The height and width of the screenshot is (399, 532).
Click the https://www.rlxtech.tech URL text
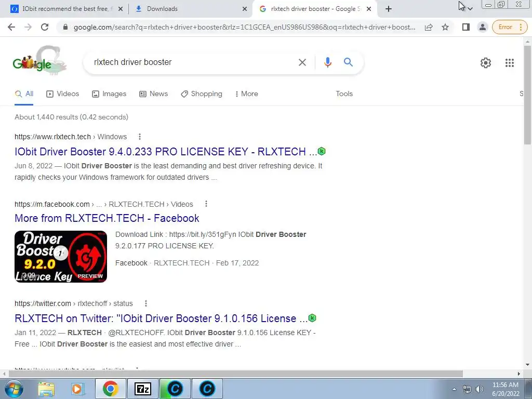coord(52,137)
